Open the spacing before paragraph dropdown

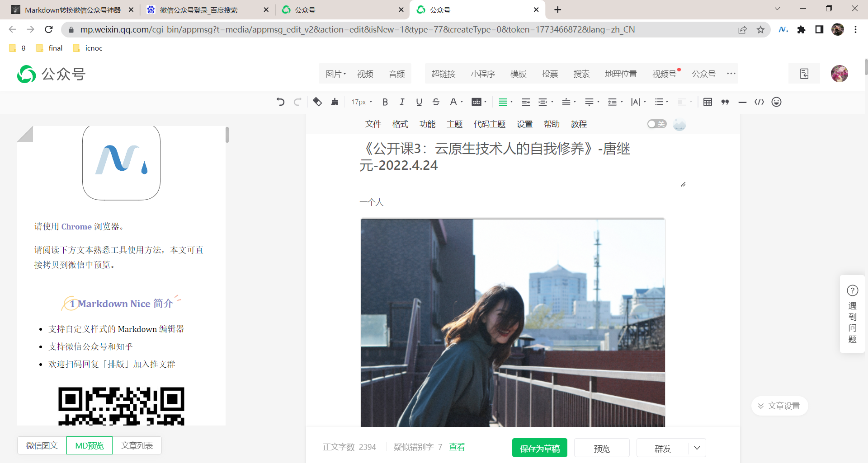click(569, 102)
